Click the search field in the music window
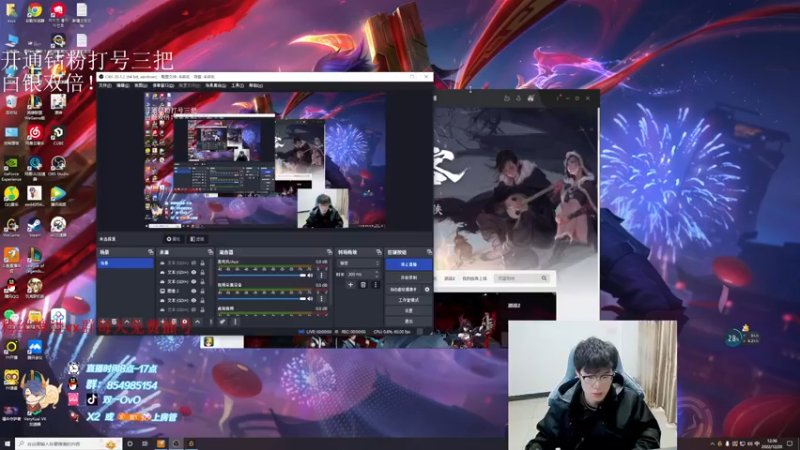The image size is (800, 450). point(521,278)
